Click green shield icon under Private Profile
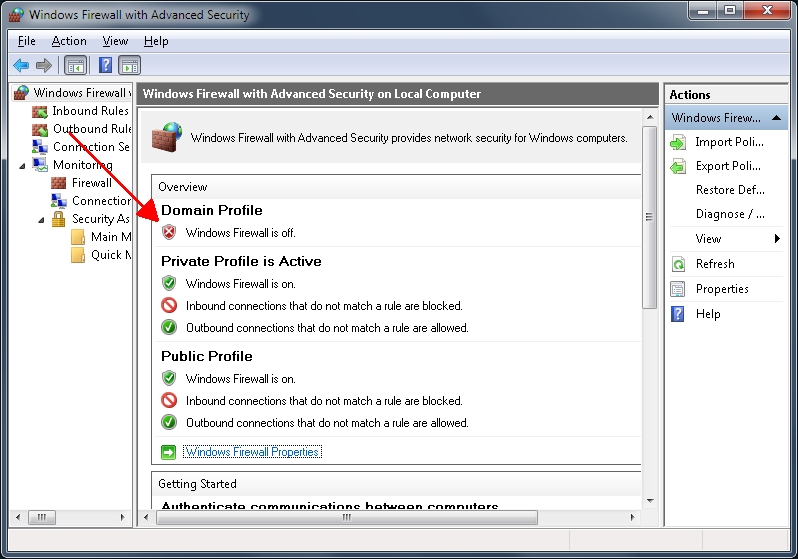The width and height of the screenshot is (798, 559). pos(169,283)
